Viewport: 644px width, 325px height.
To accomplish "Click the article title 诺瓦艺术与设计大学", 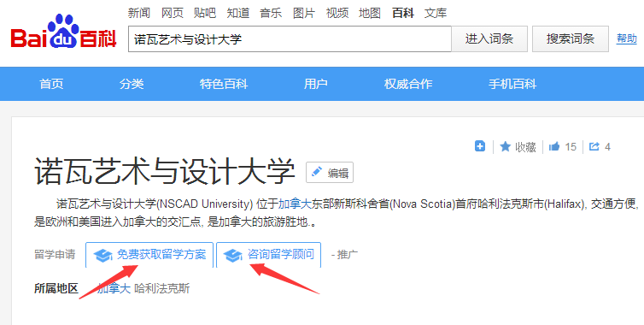I will click(x=165, y=171).
